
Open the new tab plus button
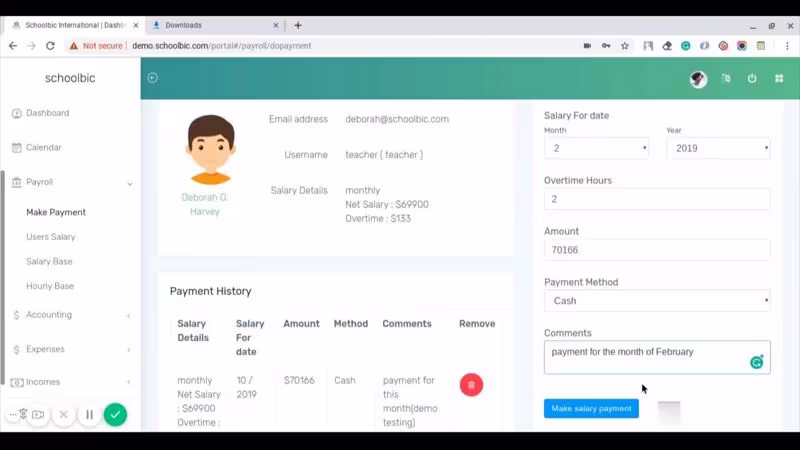coord(298,25)
